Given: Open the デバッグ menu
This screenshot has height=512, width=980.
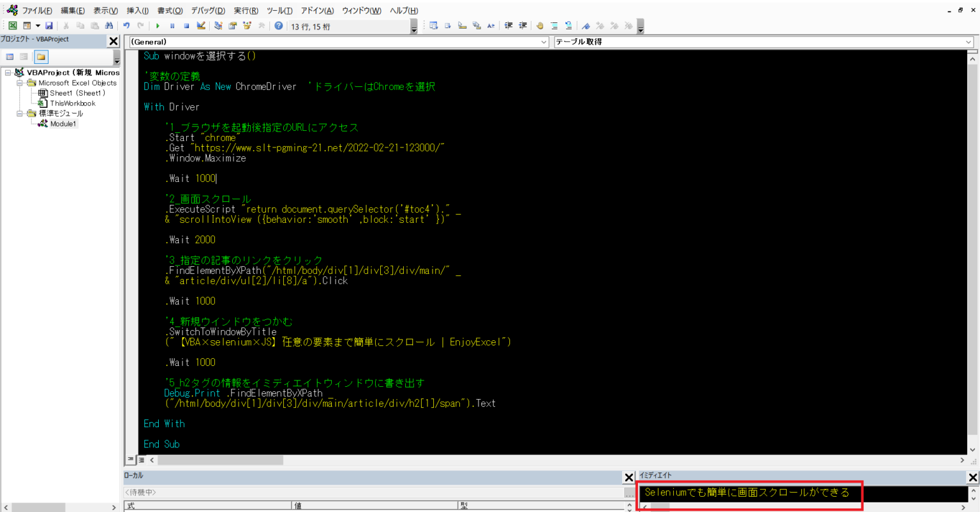Looking at the screenshot, I should 208,10.
